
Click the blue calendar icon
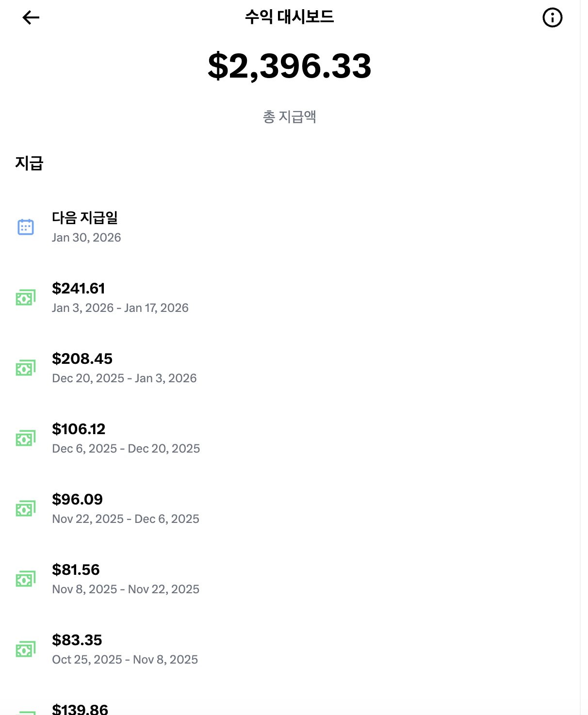click(x=26, y=227)
